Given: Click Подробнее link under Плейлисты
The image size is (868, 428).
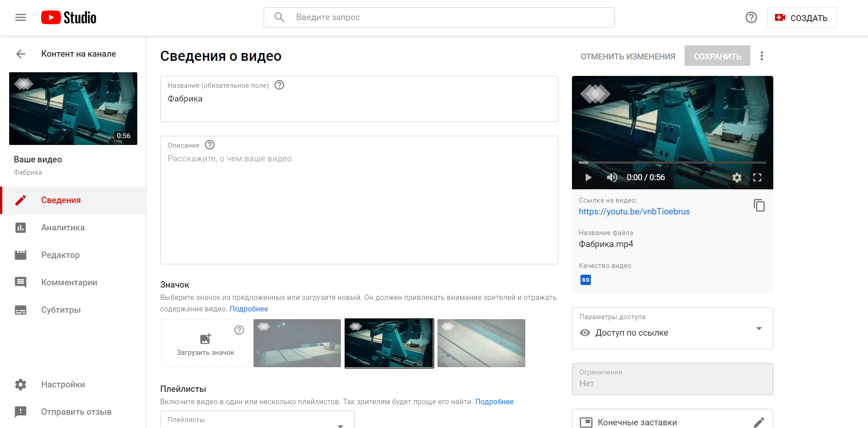Looking at the screenshot, I should (494, 402).
